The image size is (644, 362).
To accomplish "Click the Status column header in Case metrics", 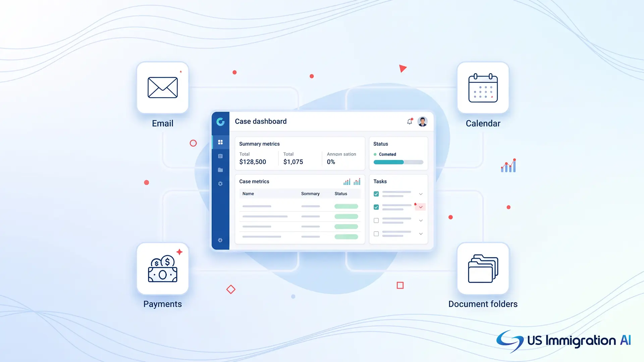I will click(341, 194).
